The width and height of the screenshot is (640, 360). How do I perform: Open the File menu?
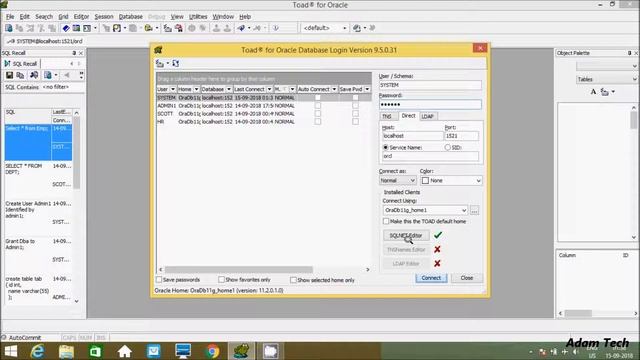coord(10,17)
